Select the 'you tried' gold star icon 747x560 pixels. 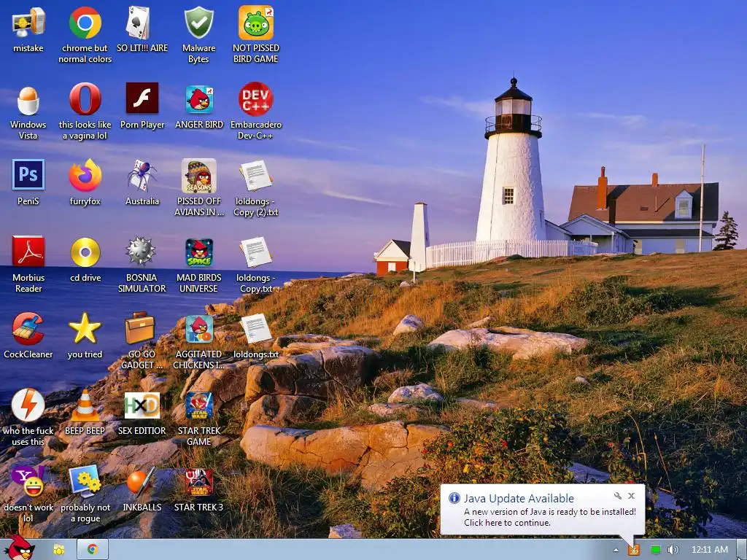pyautogui.click(x=85, y=329)
